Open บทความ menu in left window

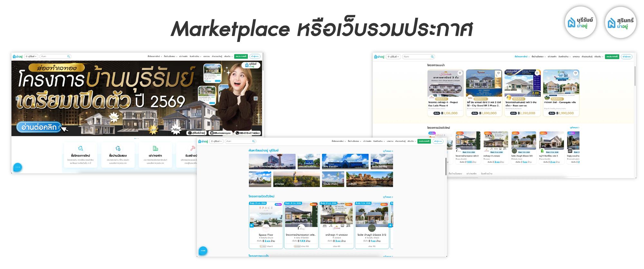206,56
